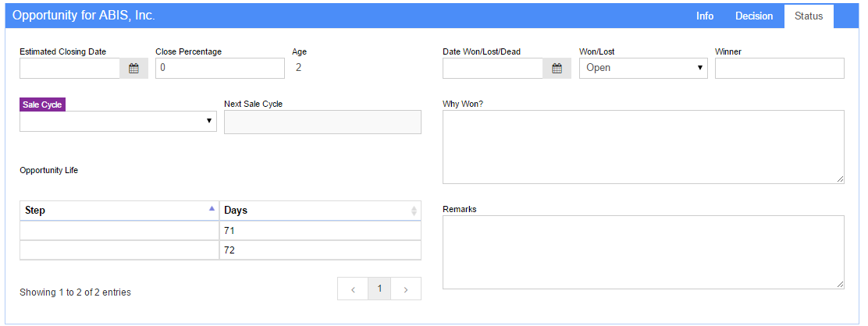Click into the Remarks text area

click(643, 252)
